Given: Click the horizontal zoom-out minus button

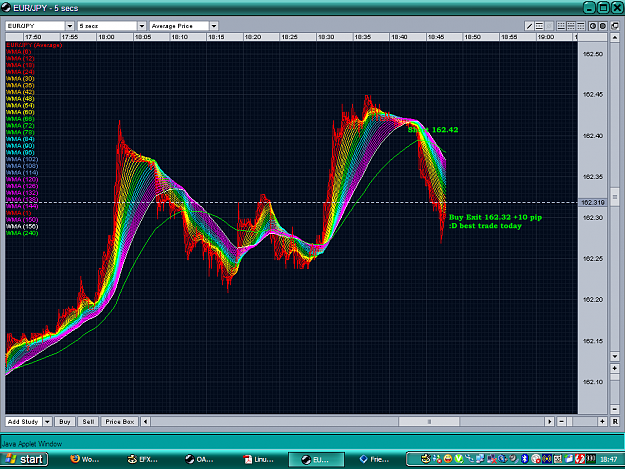Looking at the screenshot, I should [562, 422].
